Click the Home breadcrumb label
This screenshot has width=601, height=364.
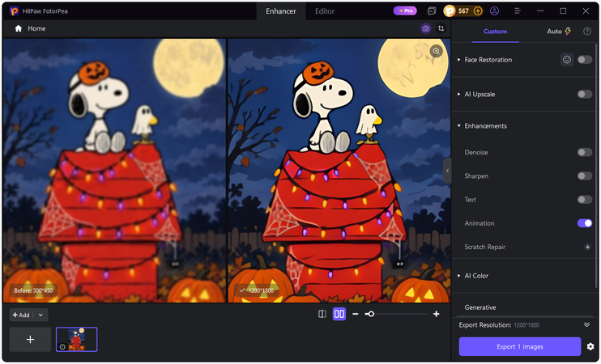click(x=36, y=28)
